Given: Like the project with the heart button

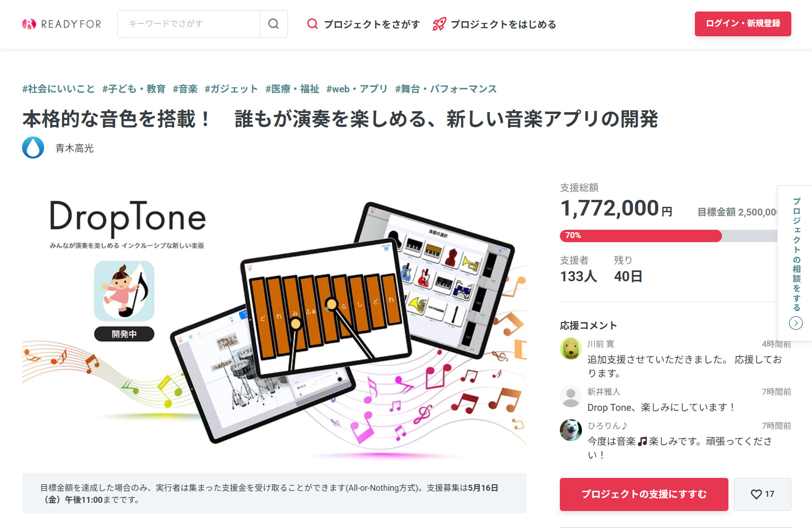Looking at the screenshot, I should [762, 494].
